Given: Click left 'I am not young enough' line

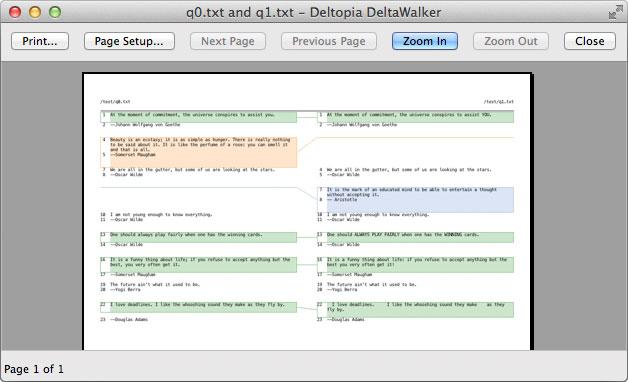Looking at the screenshot, I should click(x=161, y=215).
